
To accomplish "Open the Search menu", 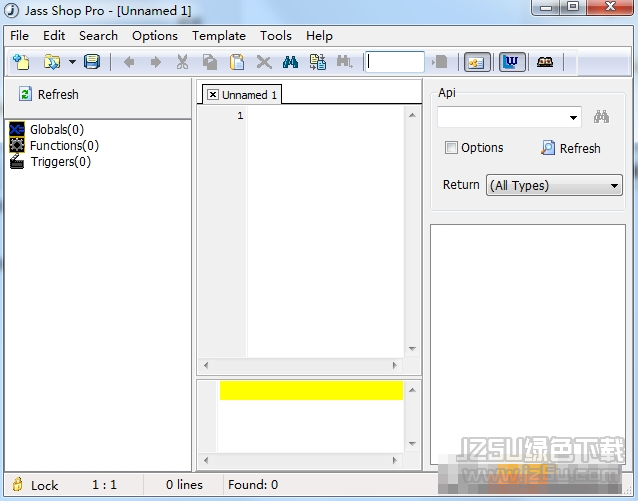I will [98, 36].
